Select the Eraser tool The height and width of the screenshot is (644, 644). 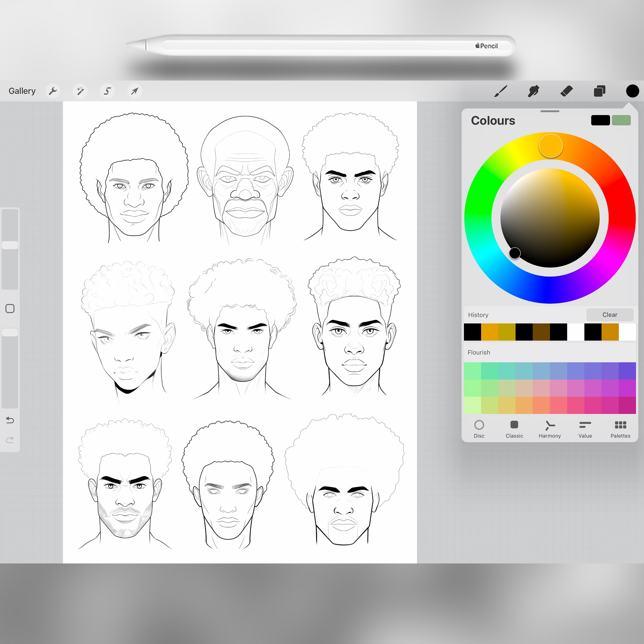566,91
